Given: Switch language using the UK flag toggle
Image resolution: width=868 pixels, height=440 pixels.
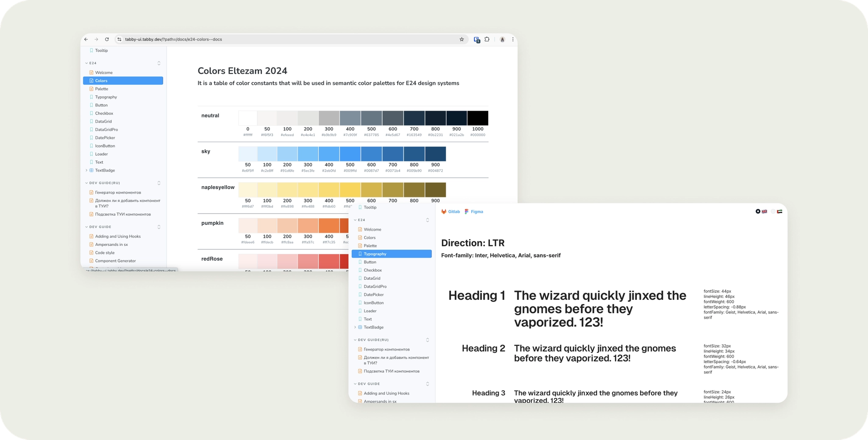Looking at the screenshot, I should point(765,212).
